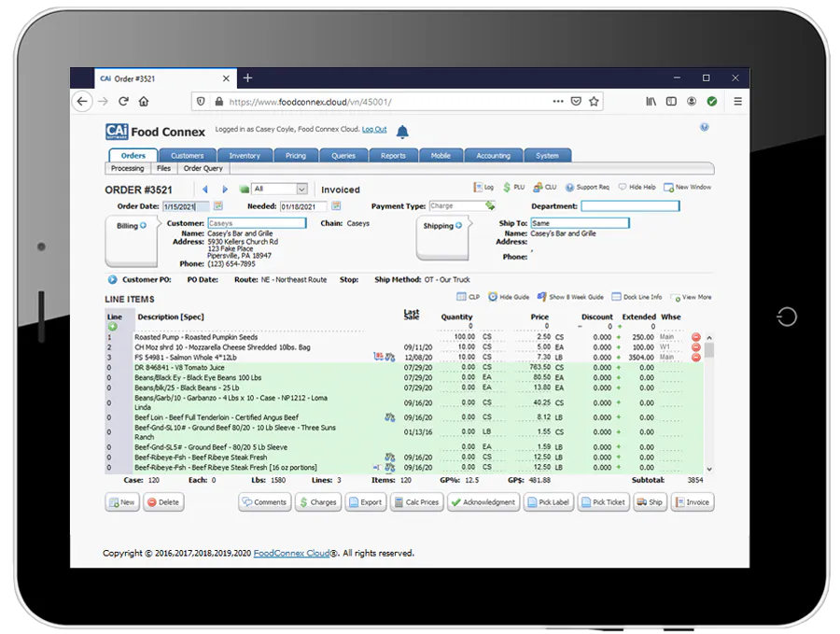Expand the Customer PO details arrow
840x634 pixels.
pyautogui.click(x=113, y=279)
